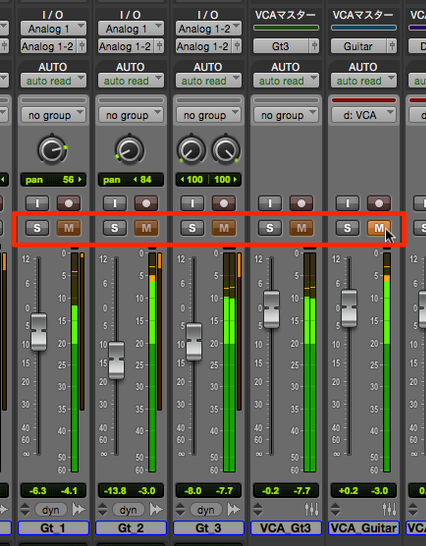Open the d: VCA group dropdown
Screen dimensions: 426x546
(x=364, y=115)
